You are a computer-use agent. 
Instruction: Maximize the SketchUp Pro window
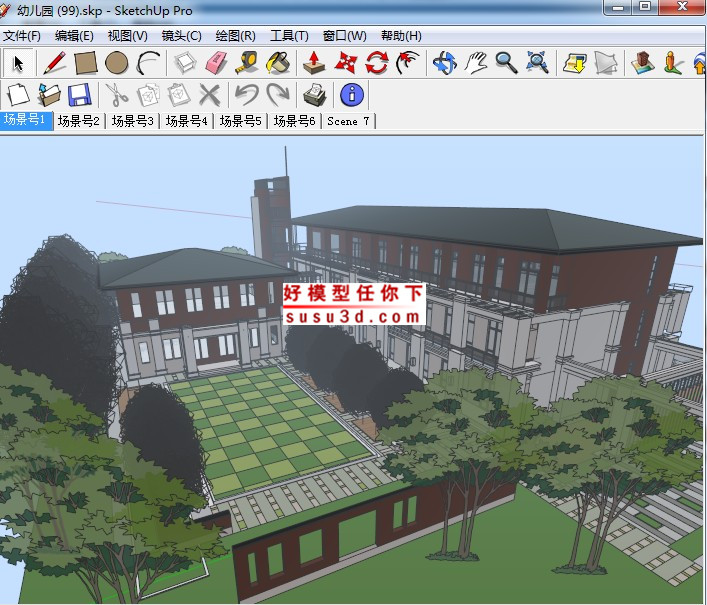(x=645, y=7)
